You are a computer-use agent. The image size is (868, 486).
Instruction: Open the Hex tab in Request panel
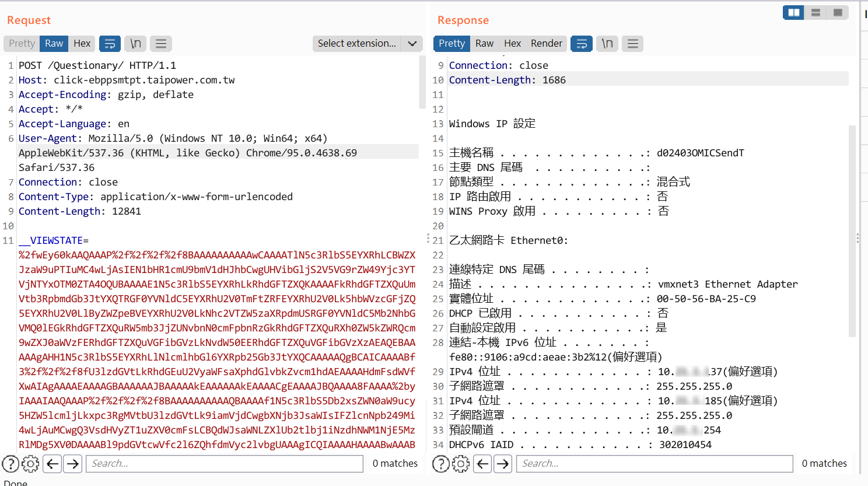click(x=82, y=43)
